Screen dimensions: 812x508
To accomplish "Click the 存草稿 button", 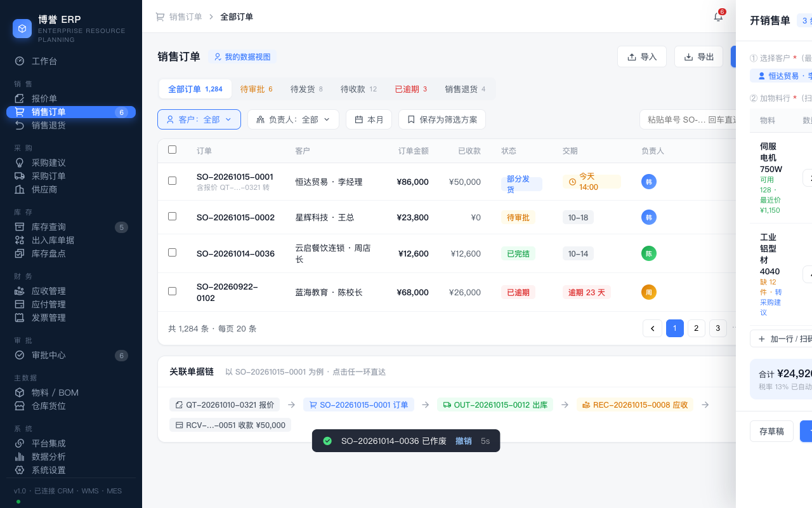I will (771, 431).
